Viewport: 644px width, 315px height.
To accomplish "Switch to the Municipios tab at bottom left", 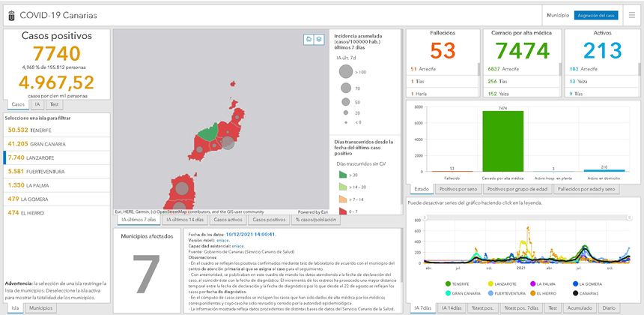I will [x=40, y=308].
